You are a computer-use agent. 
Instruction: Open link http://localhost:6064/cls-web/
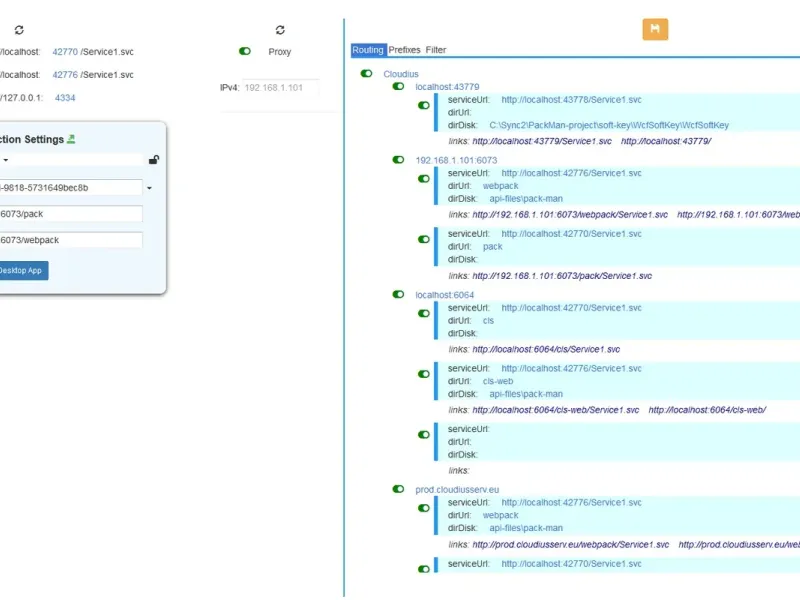707,410
